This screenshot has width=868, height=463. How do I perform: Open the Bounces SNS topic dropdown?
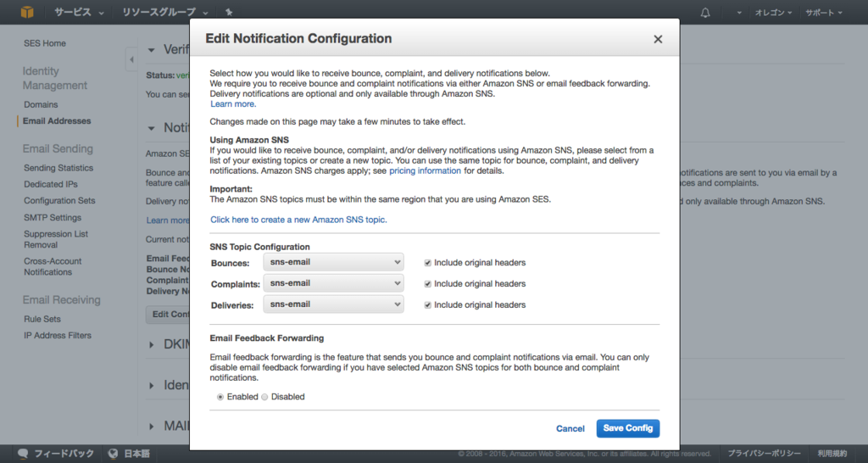333,263
